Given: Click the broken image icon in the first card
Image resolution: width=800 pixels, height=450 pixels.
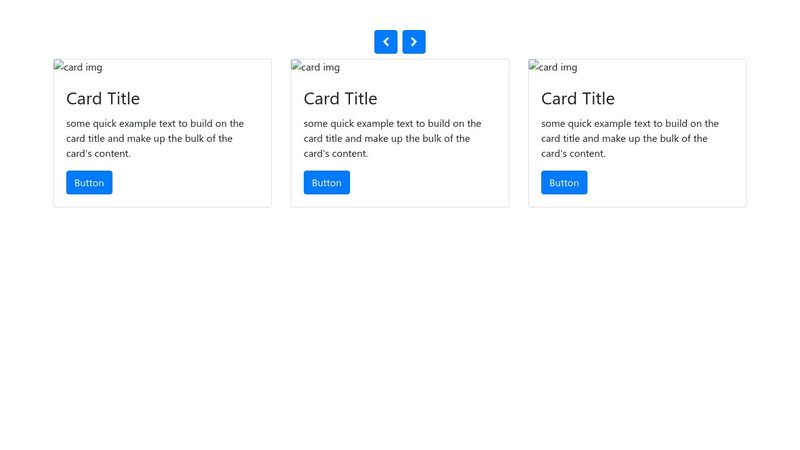Looking at the screenshot, I should pos(59,66).
